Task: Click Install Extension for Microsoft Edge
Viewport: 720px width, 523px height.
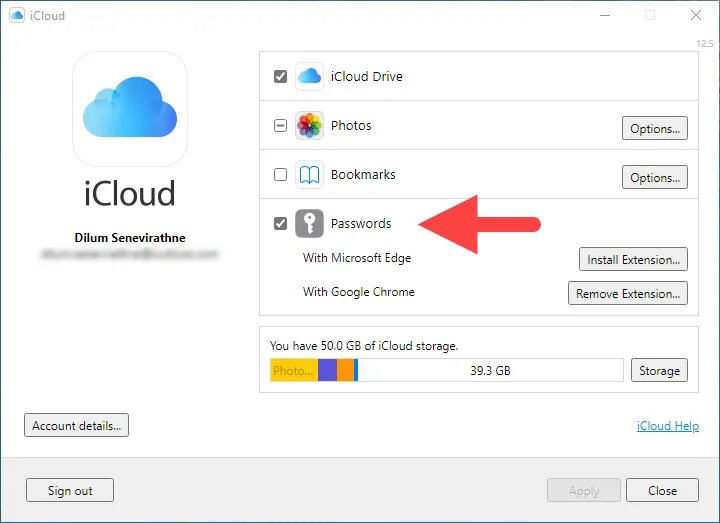Action: point(633,259)
